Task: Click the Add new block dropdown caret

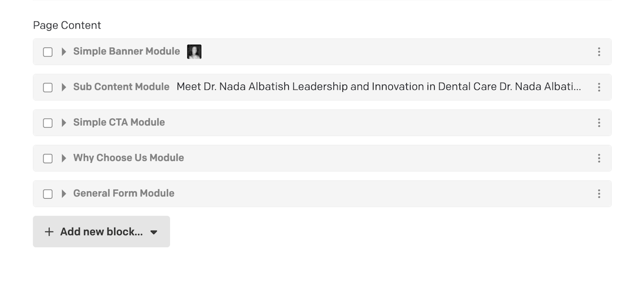Action: coord(154,232)
